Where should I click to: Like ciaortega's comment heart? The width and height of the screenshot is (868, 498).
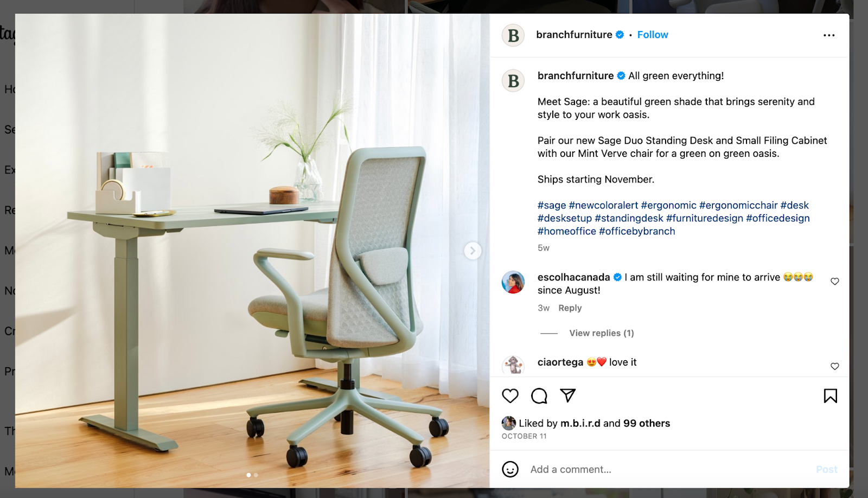[x=835, y=366]
